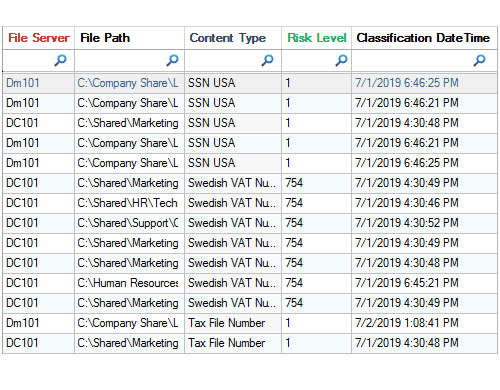
Task: Click the Content Type column search icon
Action: [267, 60]
